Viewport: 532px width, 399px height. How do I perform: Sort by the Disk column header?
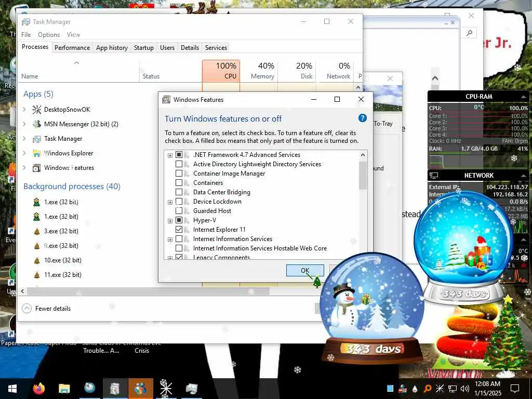click(x=297, y=71)
